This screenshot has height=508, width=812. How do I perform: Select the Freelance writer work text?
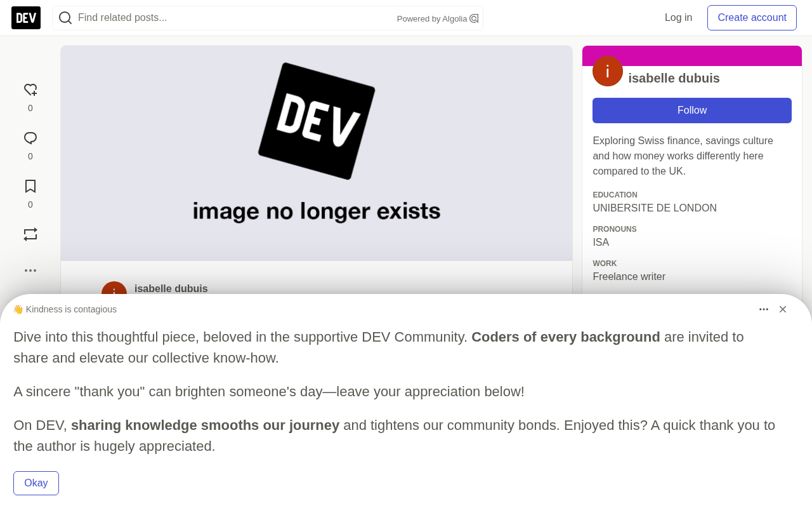[x=629, y=277]
